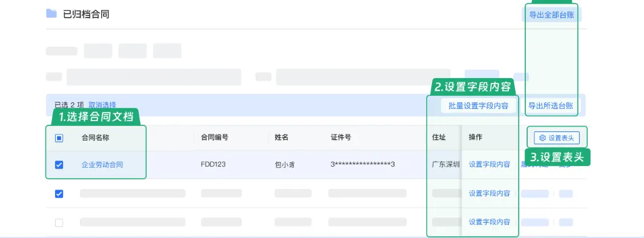Uncheck the 企业劳动合同 row checkbox

pyautogui.click(x=59, y=165)
